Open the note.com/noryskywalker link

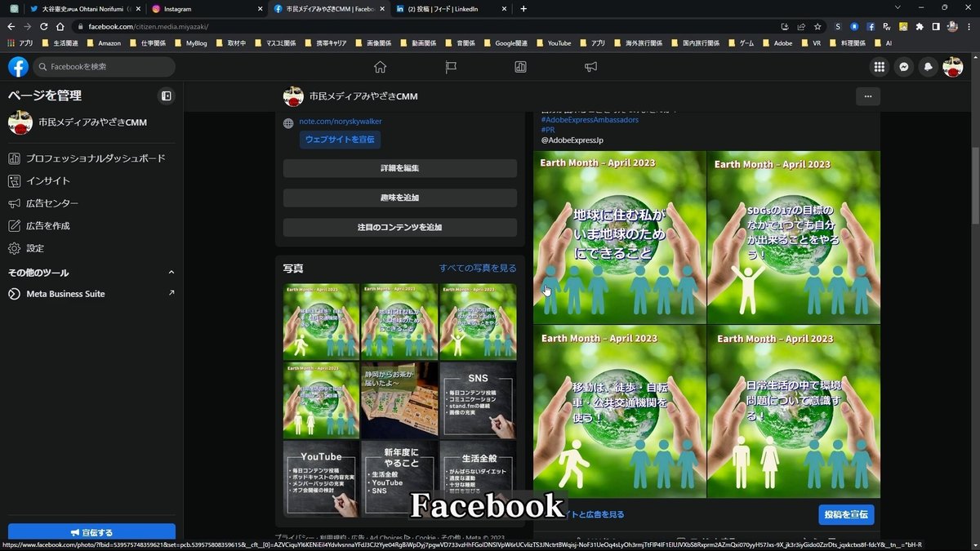[341, 122]
